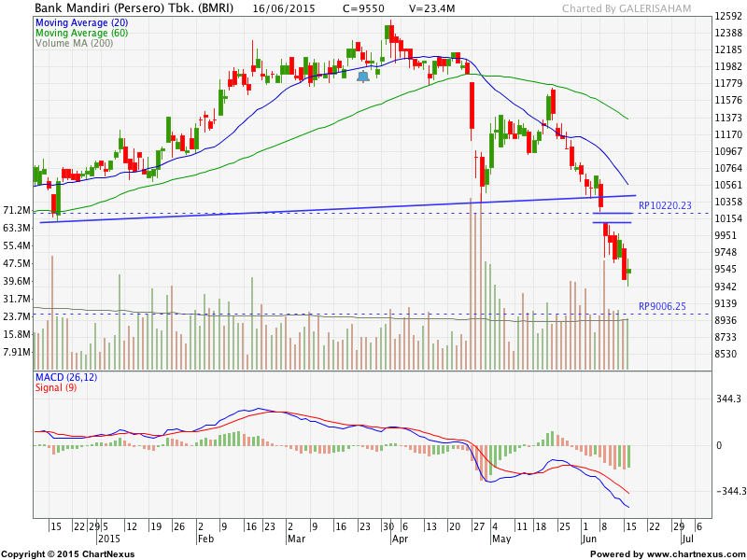Viewport: 747px width, 560px height.
Task: Click the blue bell alert marker on chart
Action: coord(363,77)
